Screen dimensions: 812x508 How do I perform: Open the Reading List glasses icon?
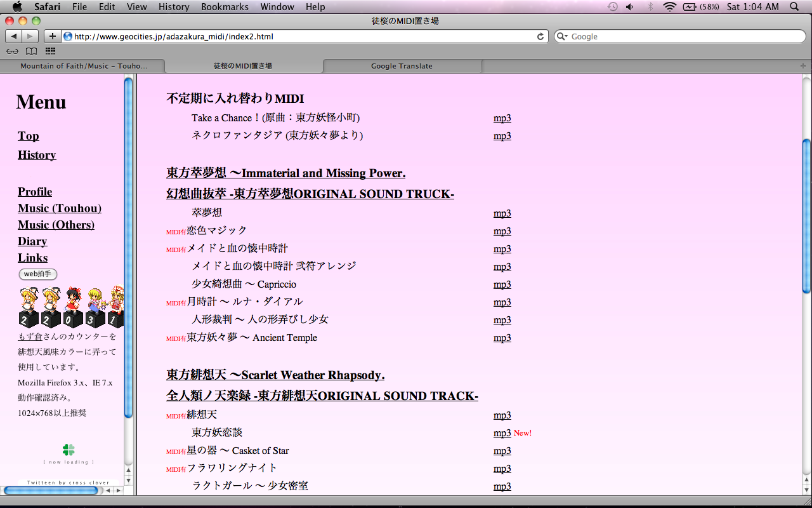pyautogui.click(x=12, y=51)
